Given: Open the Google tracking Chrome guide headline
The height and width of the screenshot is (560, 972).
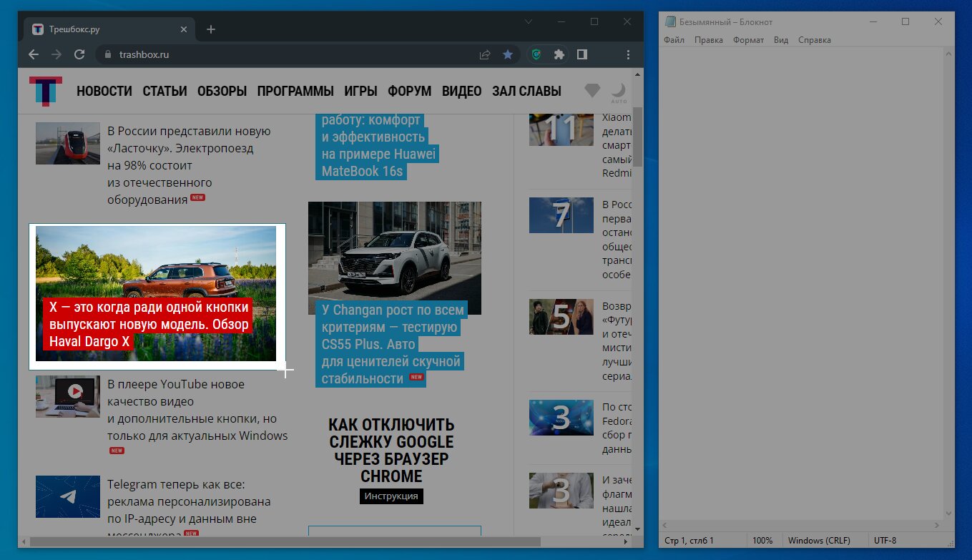Looking at the screenshot, I should pyautogui.click(x=391, y=451).
